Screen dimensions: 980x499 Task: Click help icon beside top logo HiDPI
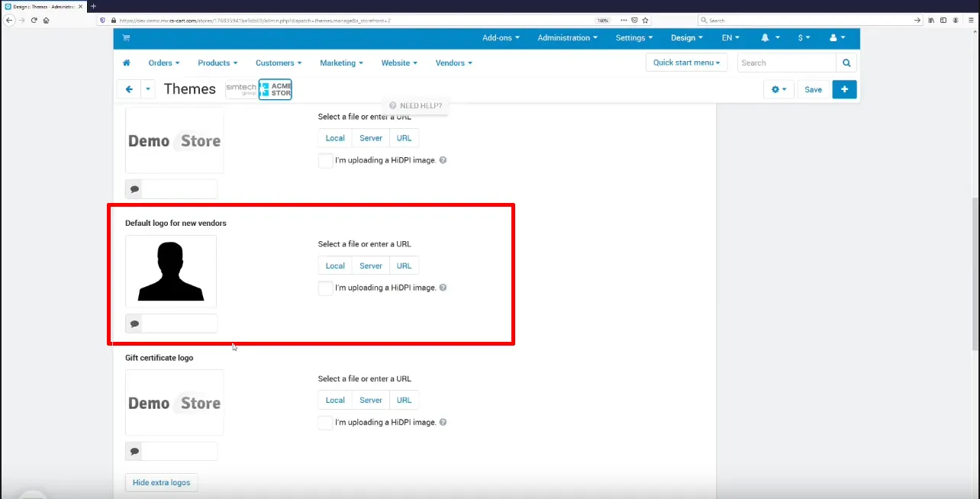[443, 161]
